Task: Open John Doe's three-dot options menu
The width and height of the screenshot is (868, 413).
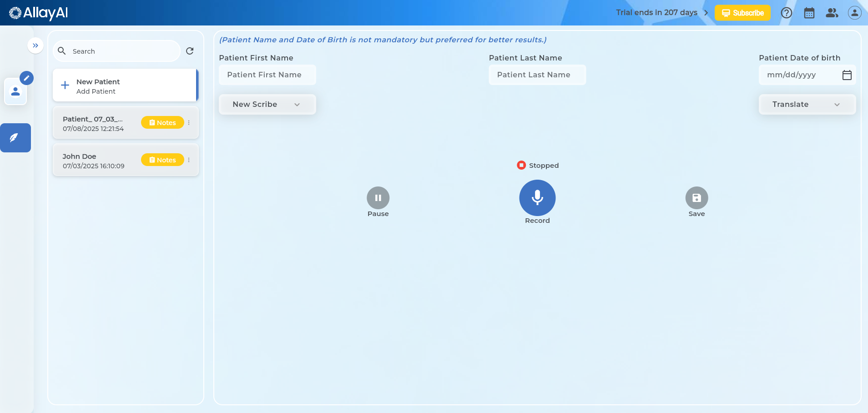Action: pos(189,160)
